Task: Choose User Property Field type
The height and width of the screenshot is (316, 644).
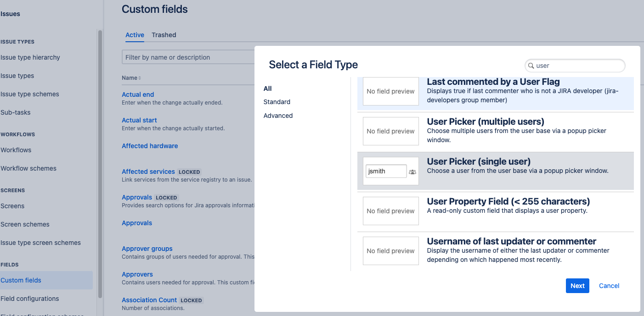Action: pos(496,211)
